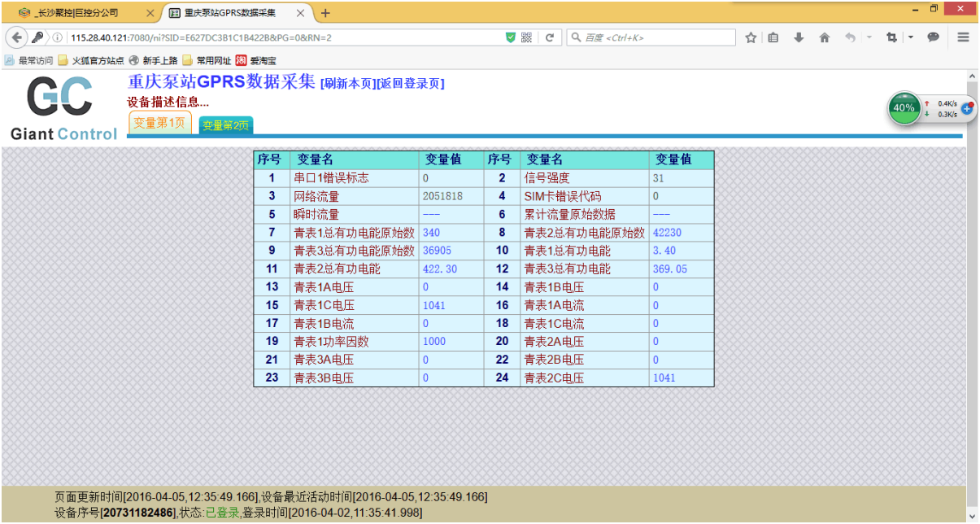Open the hamburger menu in Firefox
980x524 pixels.
[963, 37]
